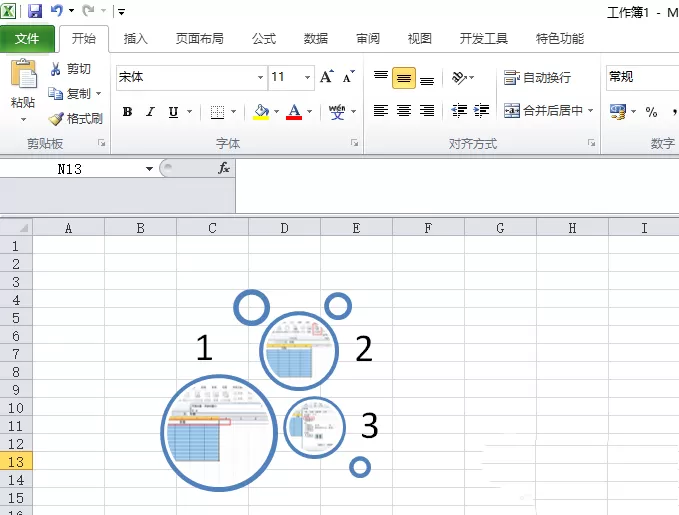Click the Cut (剪切) scissors icon

[55, 69]
